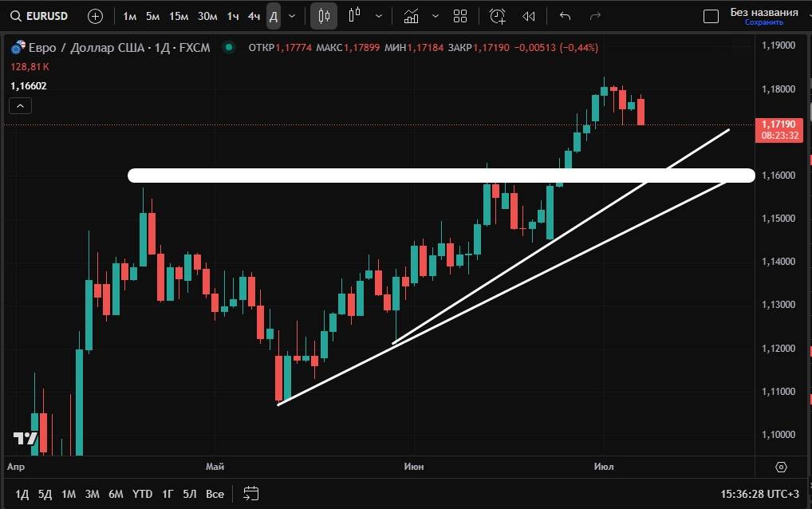The image size is (812, 509).
Task: Choose the 4ч timeframe
Action: pyautogui.click(x=254, y=17)
